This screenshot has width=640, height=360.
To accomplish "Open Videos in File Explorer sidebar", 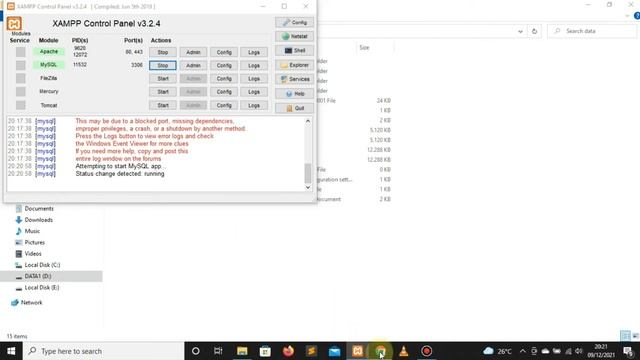I will click(x=33, y=254).
